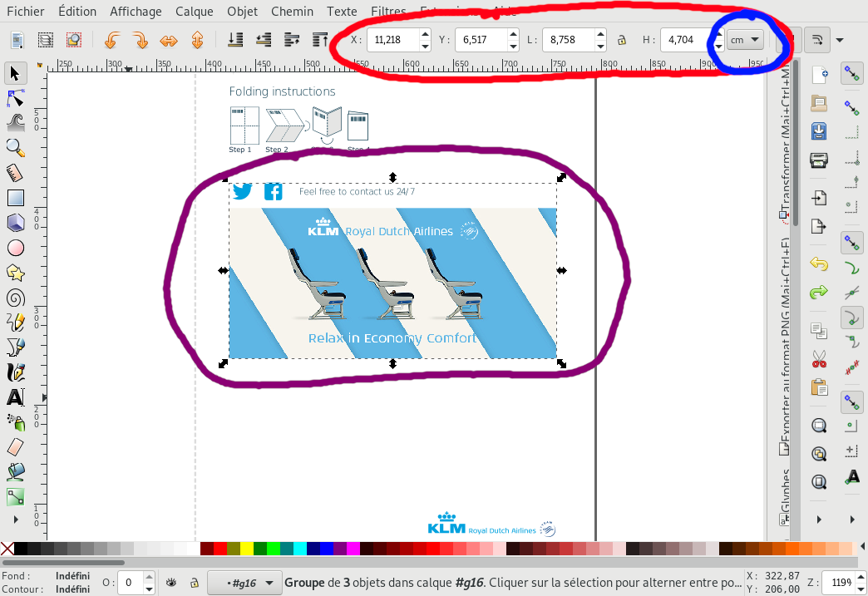Select the Gradient tool

coord(16,496)
